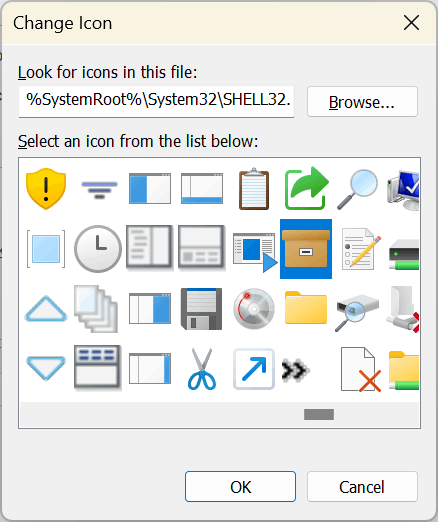Image resolution: width=438 pixels, height=522 pixels.
Task: Pick the blue down triangle icon
Action: click(46, 368)
